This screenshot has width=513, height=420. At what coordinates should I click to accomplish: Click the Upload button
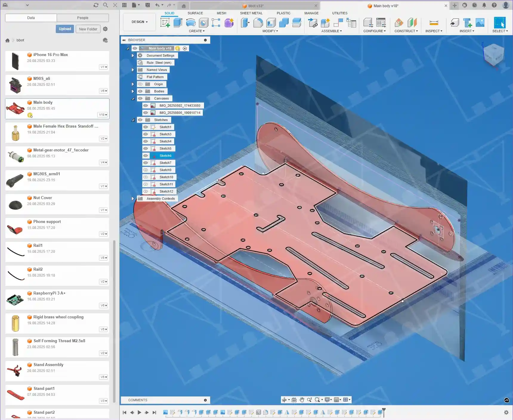(x=65, y=29)
